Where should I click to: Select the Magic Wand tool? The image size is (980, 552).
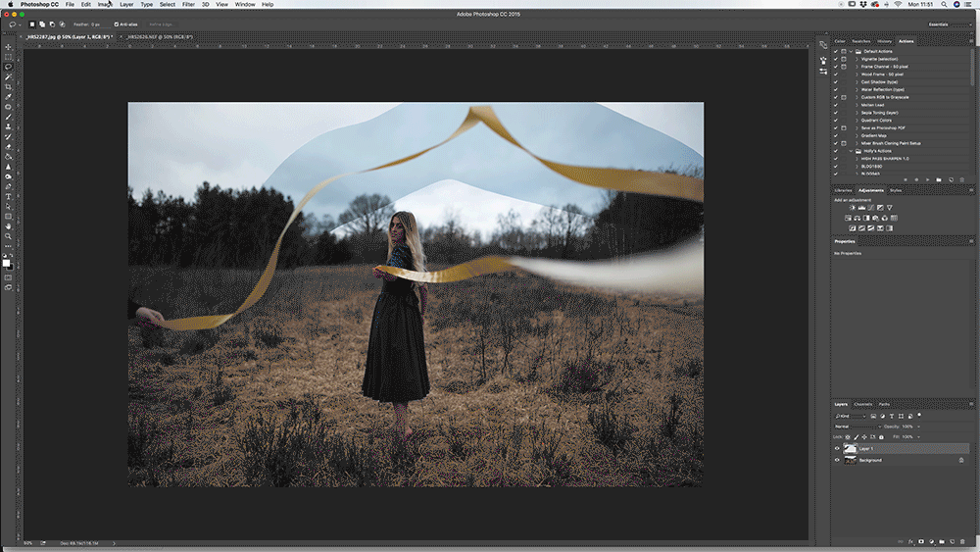8,76
